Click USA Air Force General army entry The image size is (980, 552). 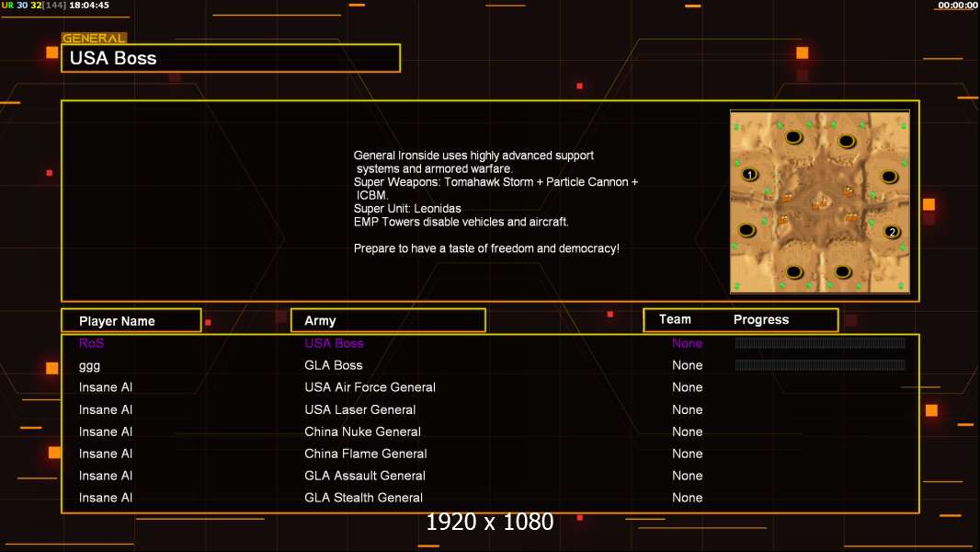point(370,387)
